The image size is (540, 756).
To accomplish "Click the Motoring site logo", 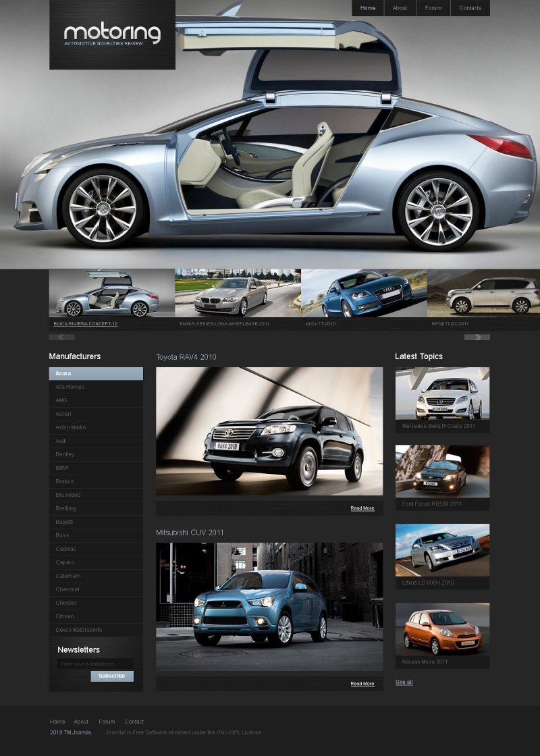I will click(112, 34).
